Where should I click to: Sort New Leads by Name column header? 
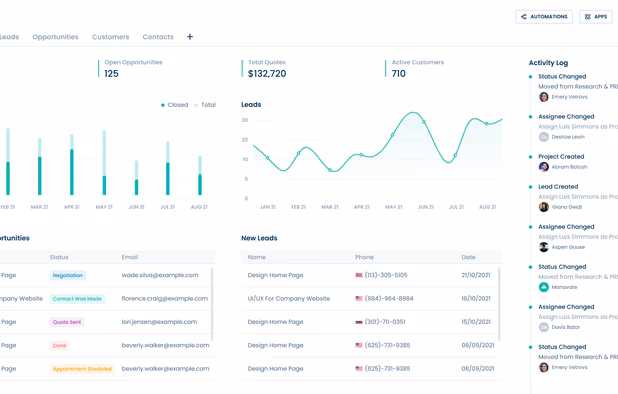[x=257, y=257]
